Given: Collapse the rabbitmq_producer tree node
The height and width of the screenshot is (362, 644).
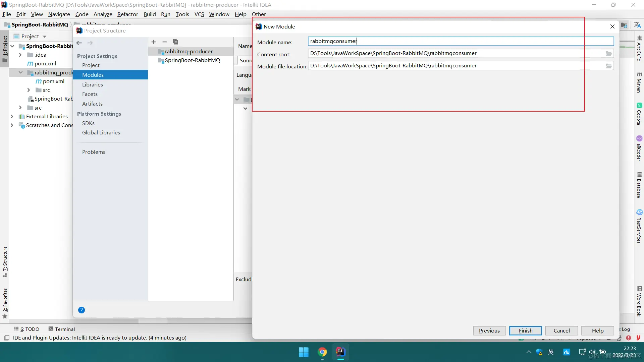Looking at the screenshot, I should coord(20,72).
